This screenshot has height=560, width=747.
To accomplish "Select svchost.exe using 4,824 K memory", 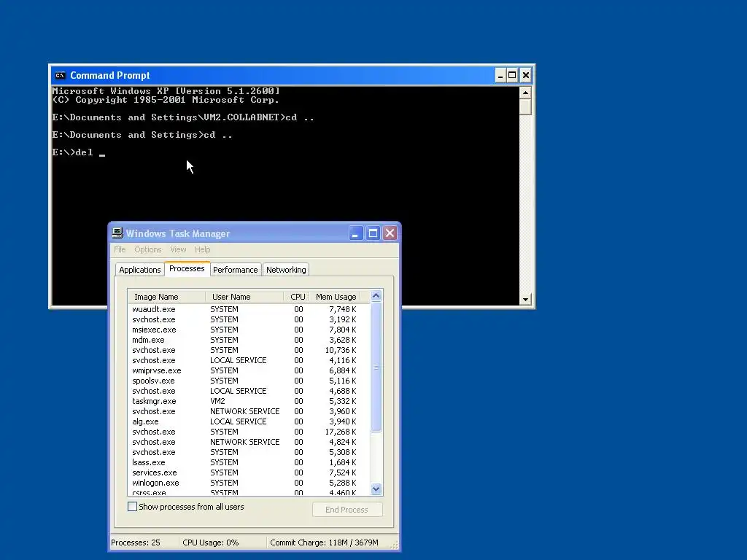I will point(249,442).
